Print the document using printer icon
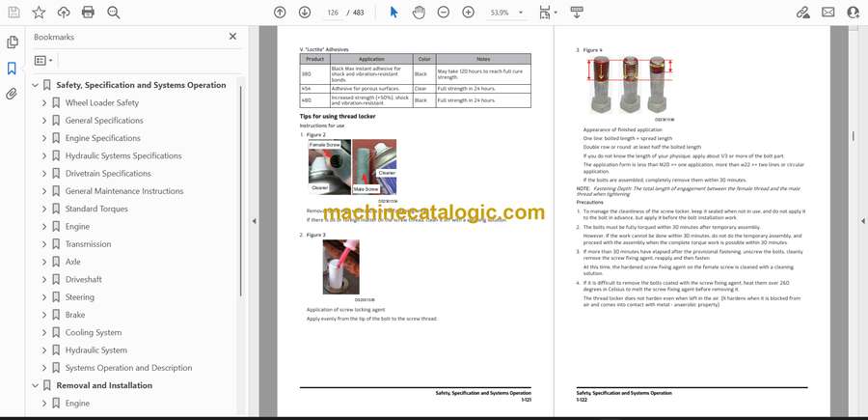 pyautogui.click(x=88, y=13)
